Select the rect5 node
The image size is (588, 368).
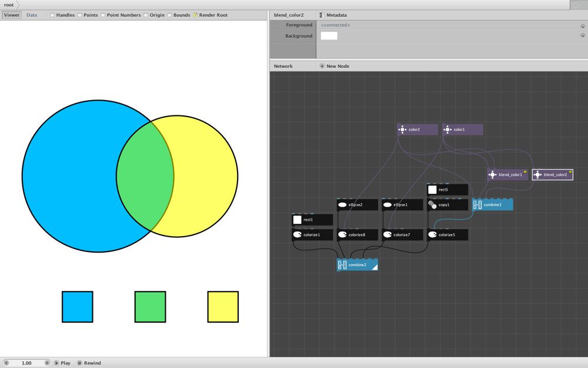point(447,190)
